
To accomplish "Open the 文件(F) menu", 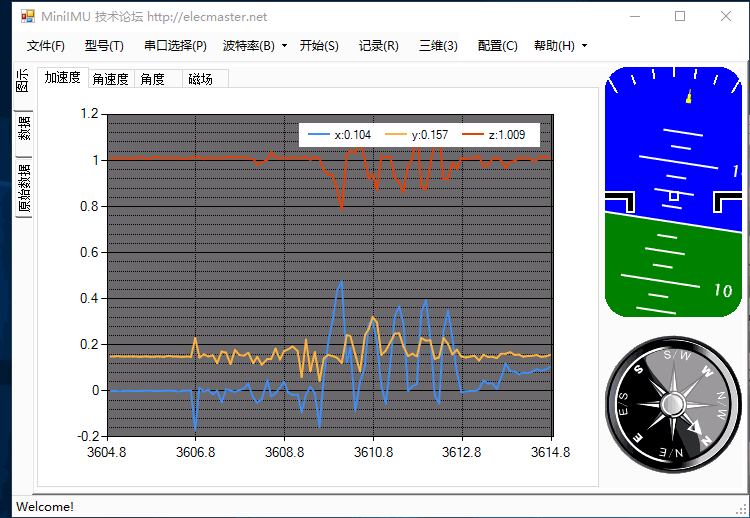I will point(45,46).
